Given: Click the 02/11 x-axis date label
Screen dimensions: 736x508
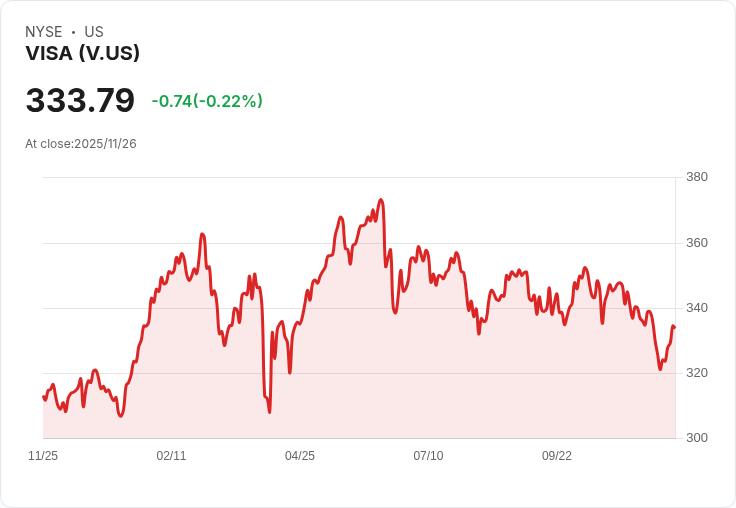Looking at the screenshot, I should coord(171,456).
